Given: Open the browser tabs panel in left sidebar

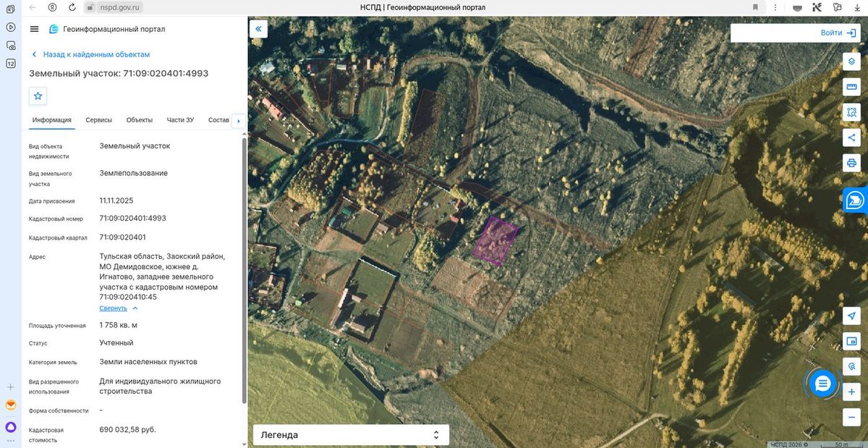Looking at the screenshot, I should pyautogui.click(x=10, y=9).
